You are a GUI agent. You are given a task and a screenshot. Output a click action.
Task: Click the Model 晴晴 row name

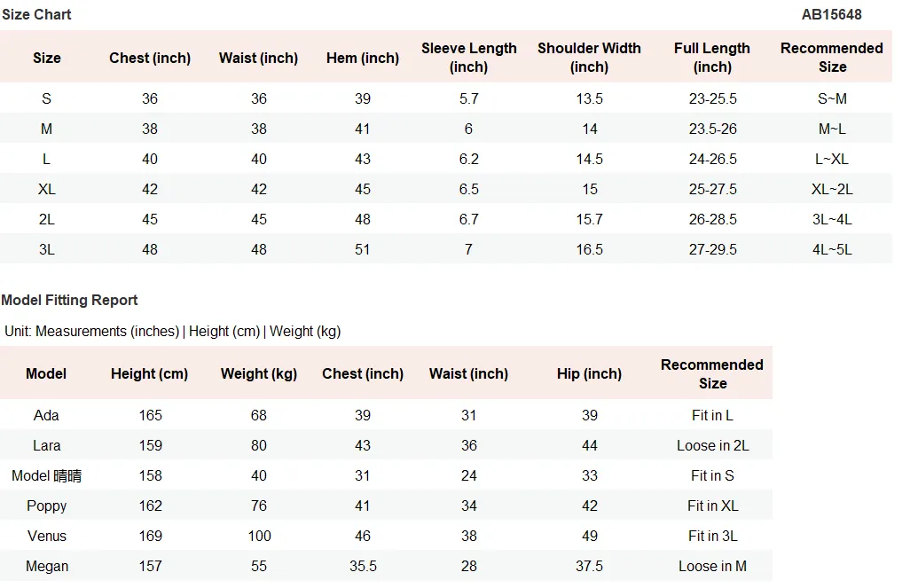pos(46,476)
